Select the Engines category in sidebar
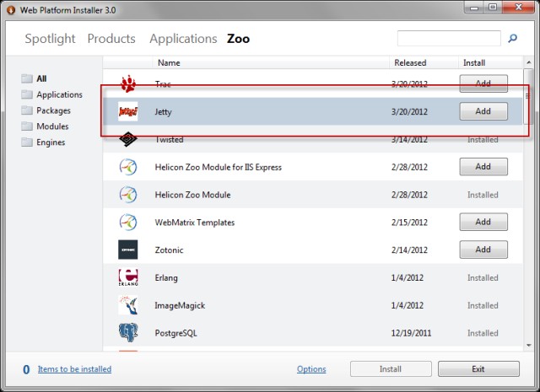 coord(51,142)
